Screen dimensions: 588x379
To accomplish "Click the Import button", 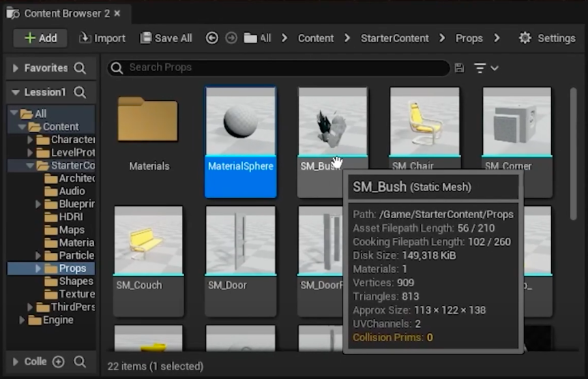I will point(102,38).
